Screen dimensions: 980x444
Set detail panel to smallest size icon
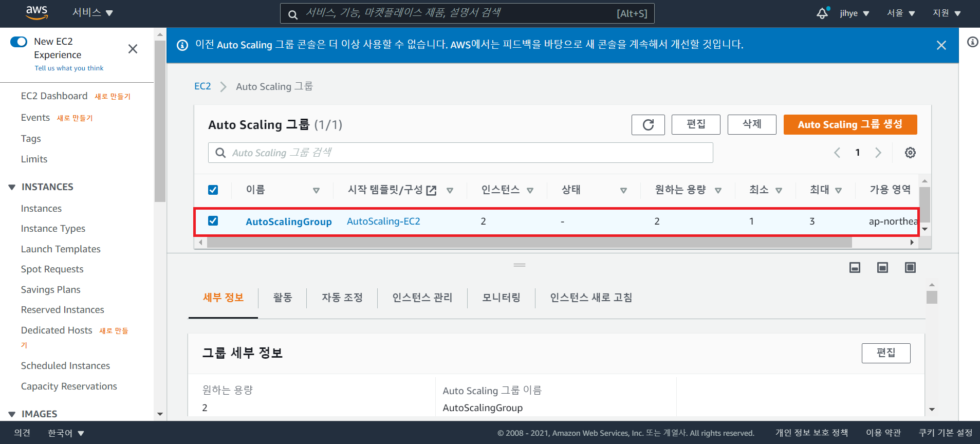click(x=855, y=267)
